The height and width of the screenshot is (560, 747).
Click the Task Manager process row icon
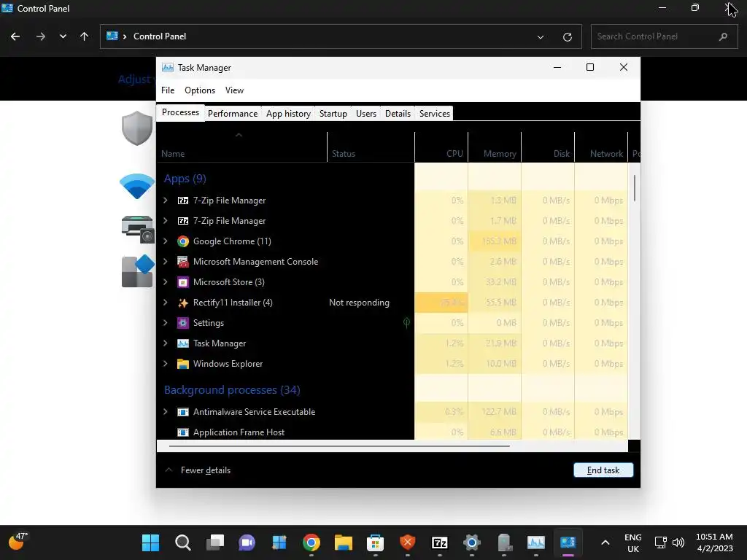coord(183,343)
